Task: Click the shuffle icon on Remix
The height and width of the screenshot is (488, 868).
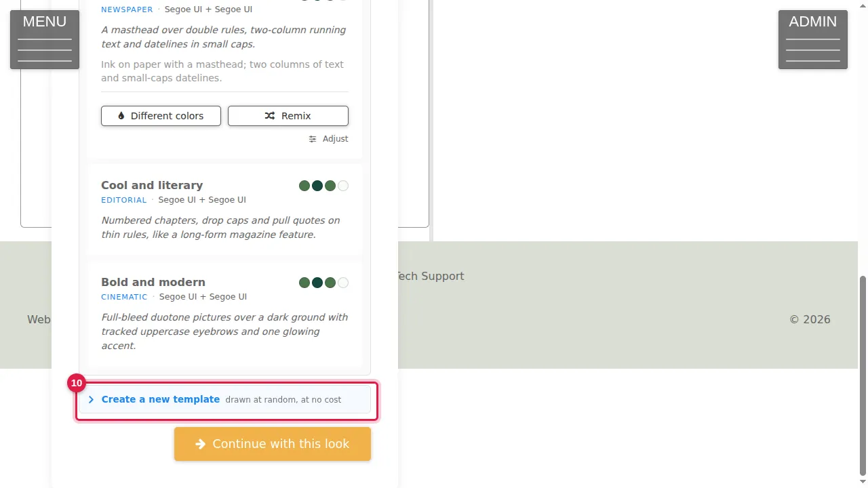Action: tap(270, 116)
